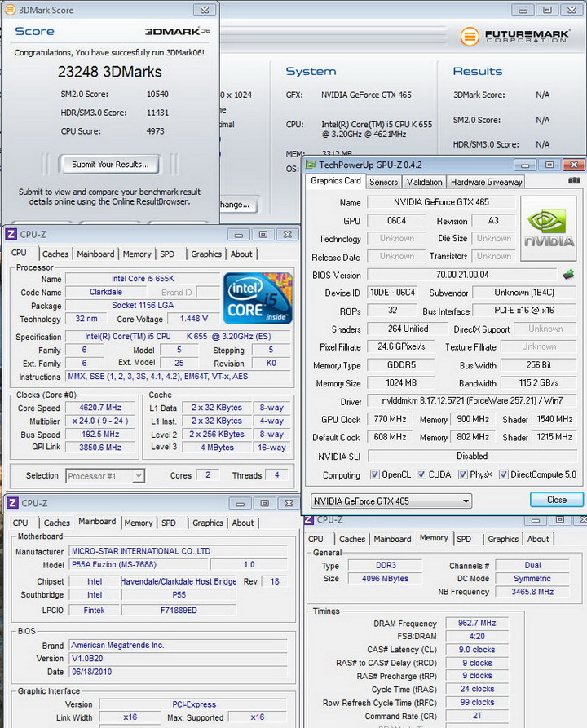This screenshot has height=728, width=587.
Task: Click the 23248 3DMarks score text
Action: pyautogui.click(x=109, y=72)
